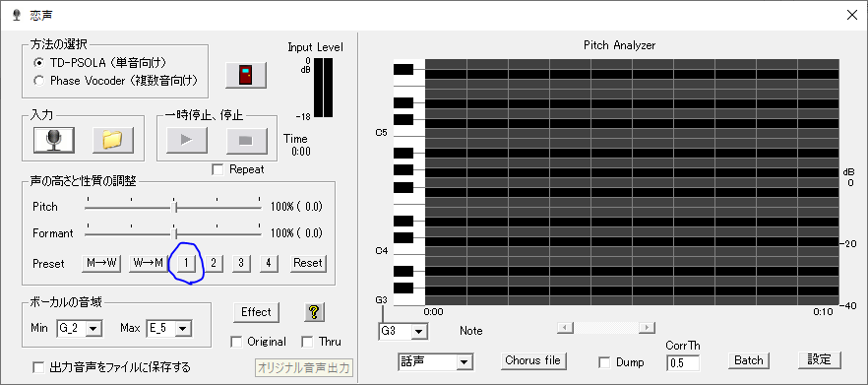Apply the M→W preset
The width and height of the screenshot is (868, 385).
point(101,264)
